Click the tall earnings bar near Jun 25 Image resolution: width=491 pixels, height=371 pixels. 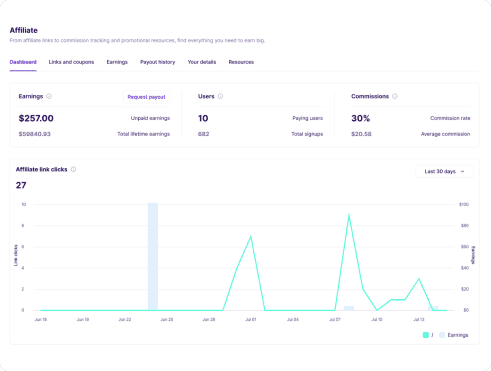pyautogui.click(x=153, y=256)
